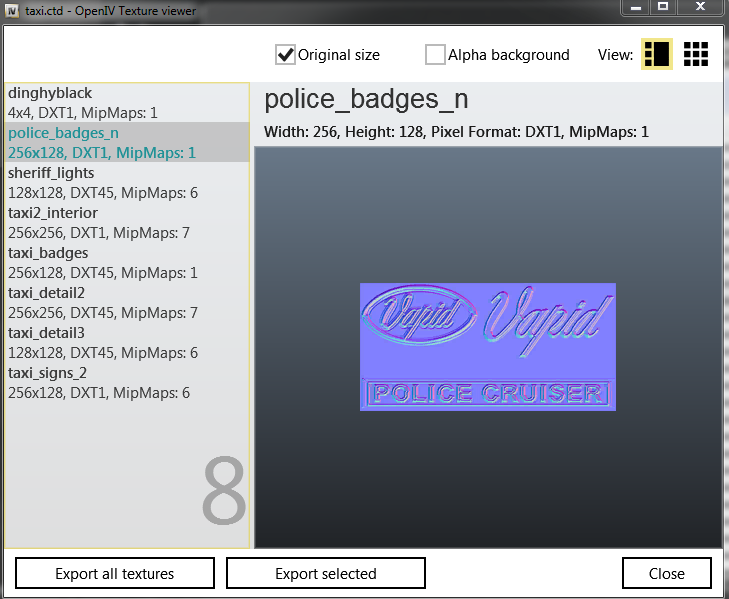Close window with title bar X
The height and width of the screenshot is (599, 729).
(701, 7)
